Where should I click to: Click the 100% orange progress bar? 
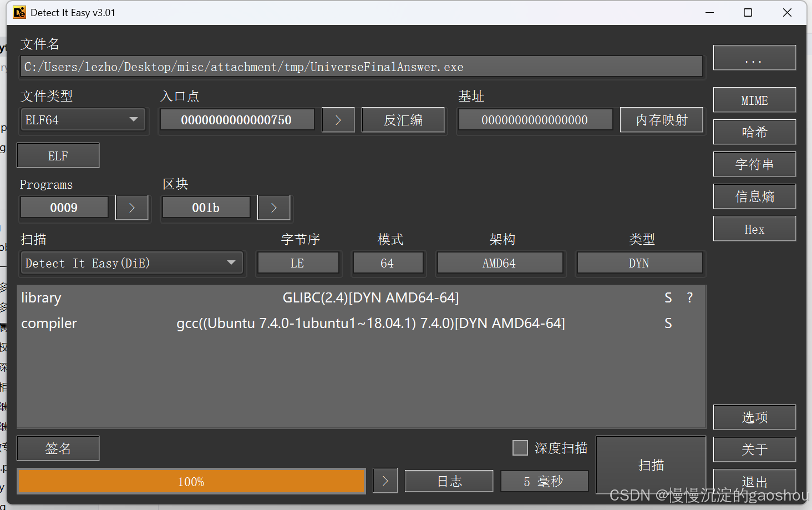coord(191,481)
